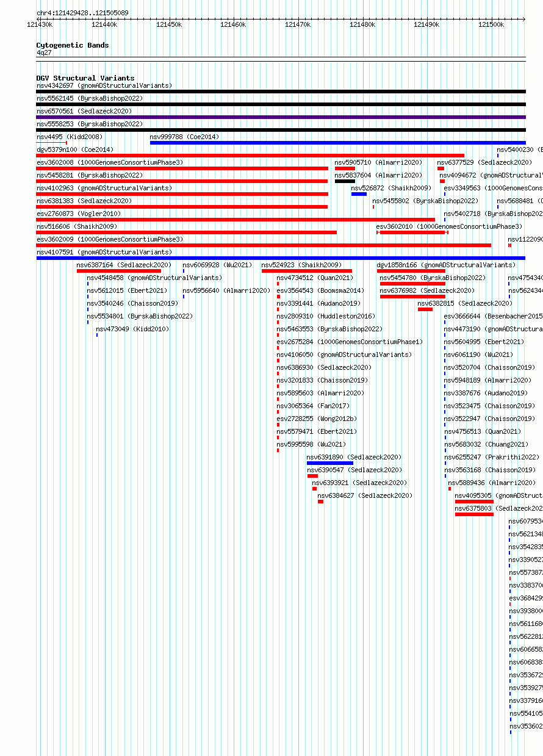543x756 pixels.
Task: Open nsv524923 Shaikh2009 label
Action: (x=302, y=265)
